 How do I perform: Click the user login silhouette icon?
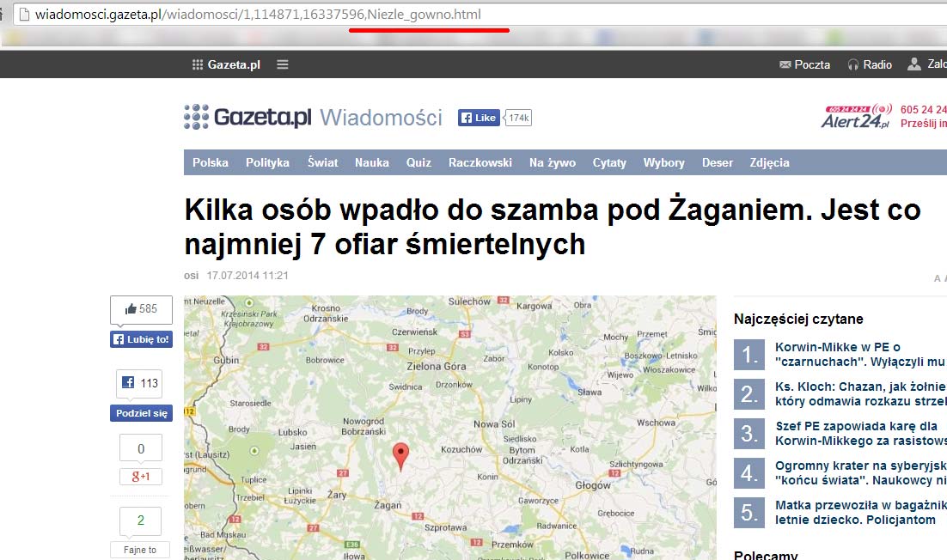coord(914,64)
